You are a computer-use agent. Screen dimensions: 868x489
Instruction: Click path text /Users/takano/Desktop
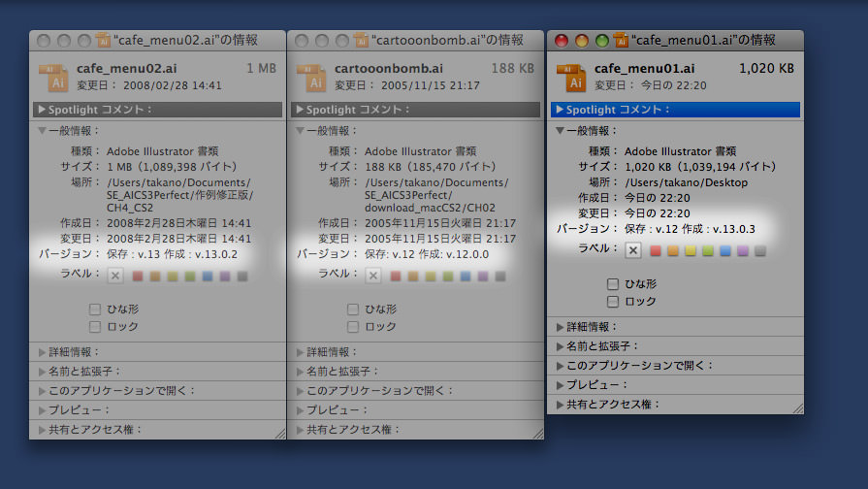[x=687, y=182]
